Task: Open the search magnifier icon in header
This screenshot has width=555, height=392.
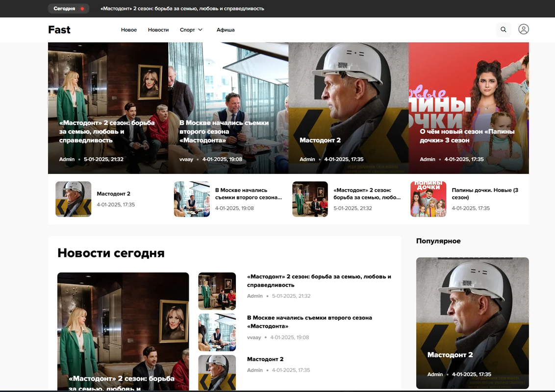Action: tap(504, 30)
